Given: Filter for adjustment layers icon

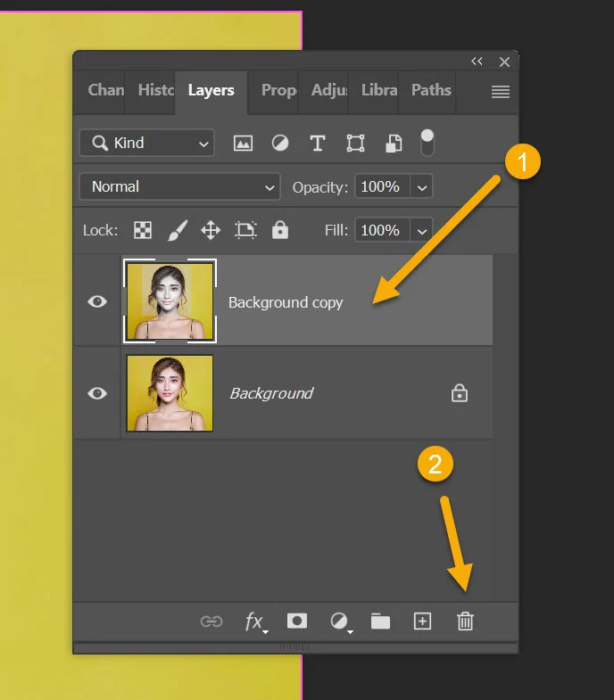Looking at the screenshot, I should [x=280, y=144].
